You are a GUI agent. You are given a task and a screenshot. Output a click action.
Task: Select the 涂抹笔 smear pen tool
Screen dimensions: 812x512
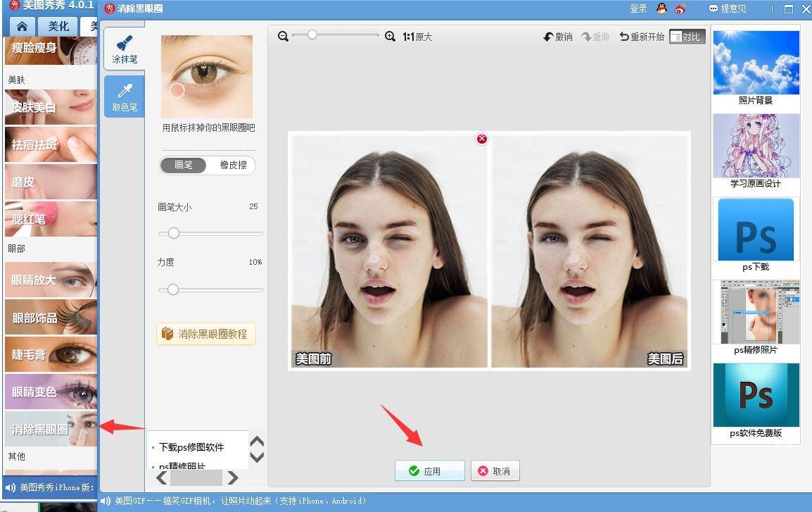[124, 49]
